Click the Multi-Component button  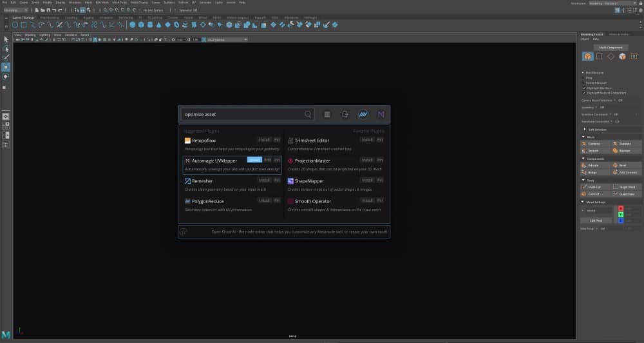point(611,48)
